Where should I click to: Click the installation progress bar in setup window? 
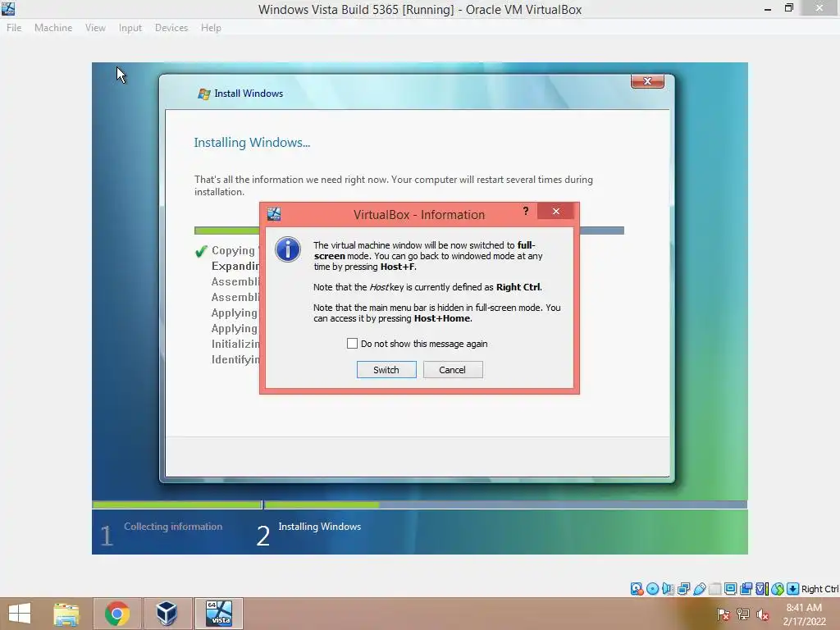pos(409,231)
